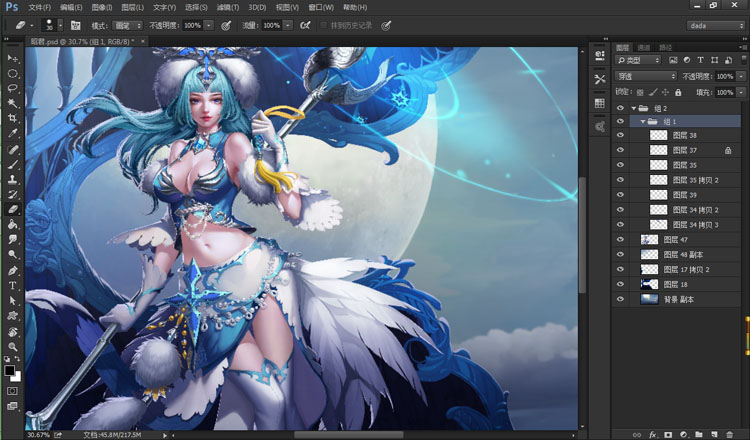Select the Magic Wand tool
The image size is (750, 440).
click(12, 103)
